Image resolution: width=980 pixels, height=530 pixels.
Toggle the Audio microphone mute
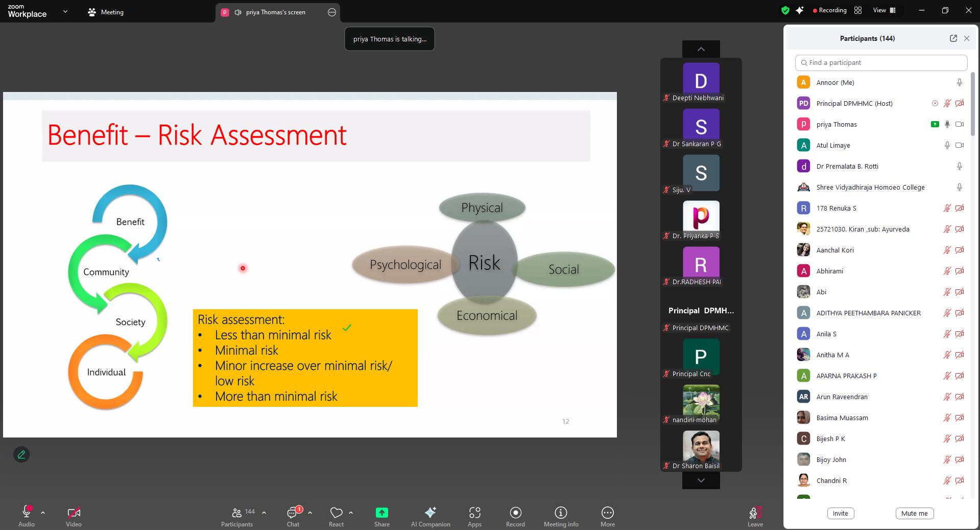point(26,512)
